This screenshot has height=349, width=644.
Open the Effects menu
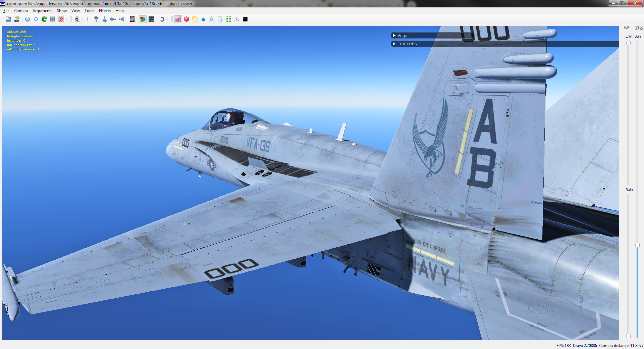click(x=105, y=11)
